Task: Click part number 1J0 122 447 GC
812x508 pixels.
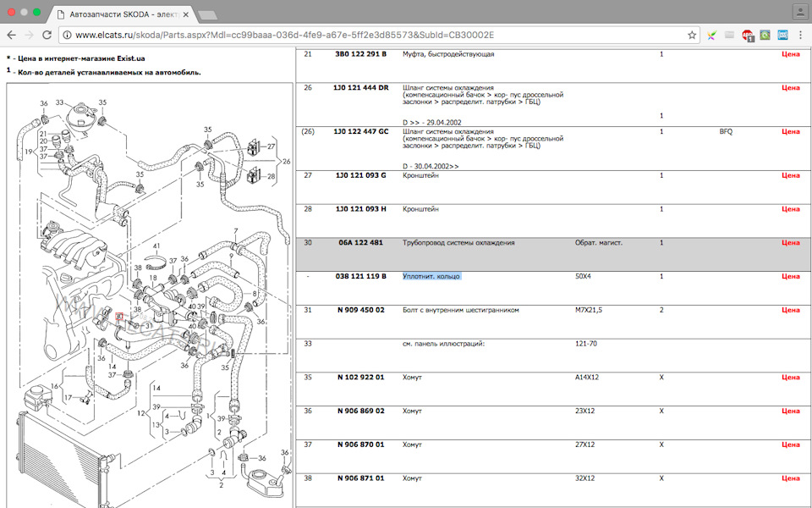Action: (x=361, y=132)
